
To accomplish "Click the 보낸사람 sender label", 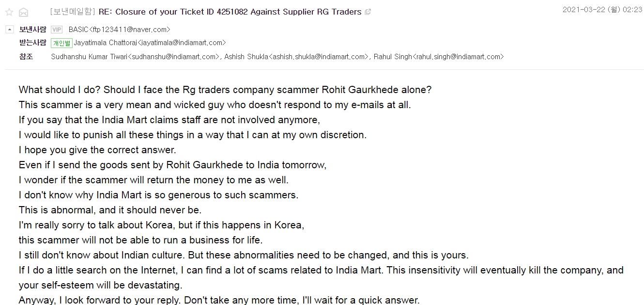I will click(33, 30).
